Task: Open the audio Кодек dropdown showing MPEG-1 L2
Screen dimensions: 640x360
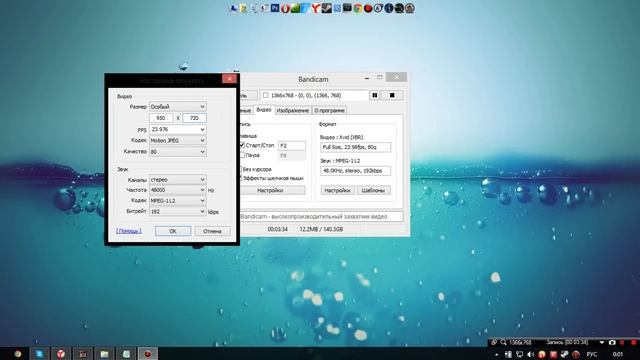Action: click(x=178, y=201)
